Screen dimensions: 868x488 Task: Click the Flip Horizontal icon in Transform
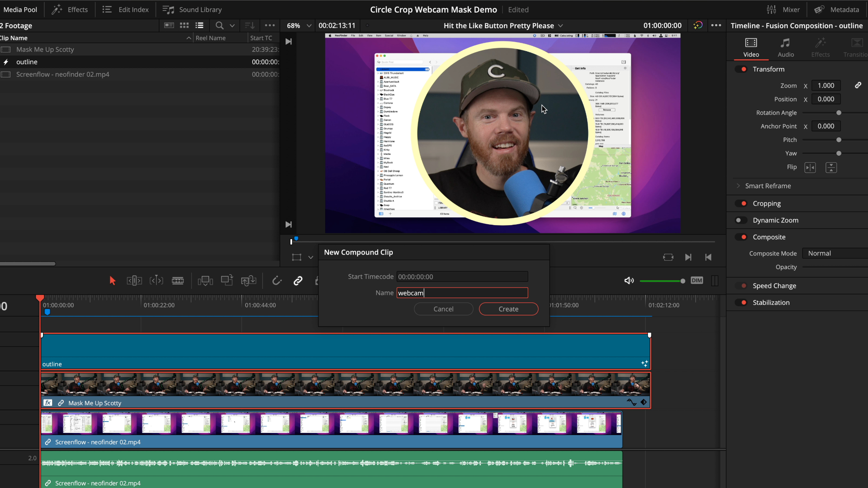click(810, 167)
